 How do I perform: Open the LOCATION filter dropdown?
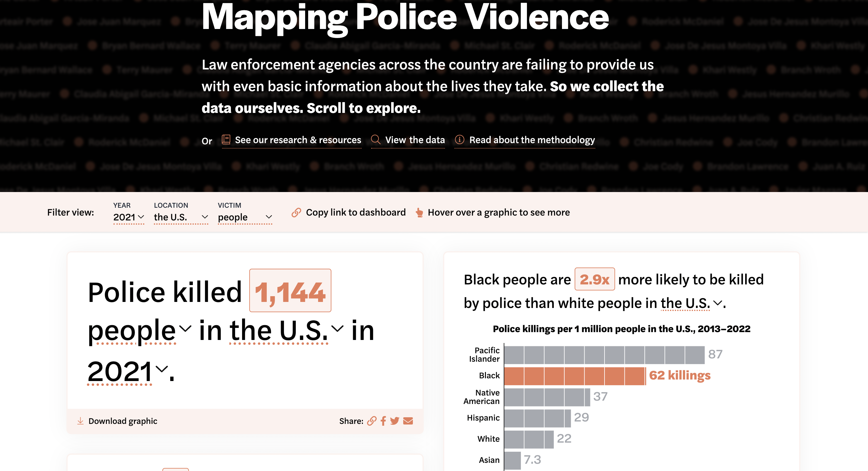(180, 217)
